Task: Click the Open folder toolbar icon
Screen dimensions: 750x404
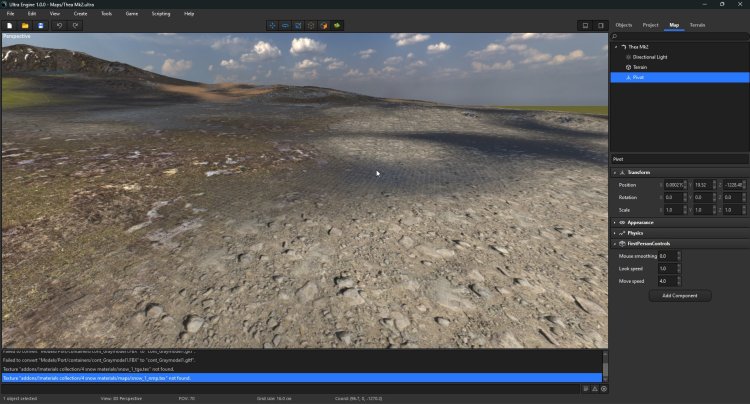Action: click(25, 25)
